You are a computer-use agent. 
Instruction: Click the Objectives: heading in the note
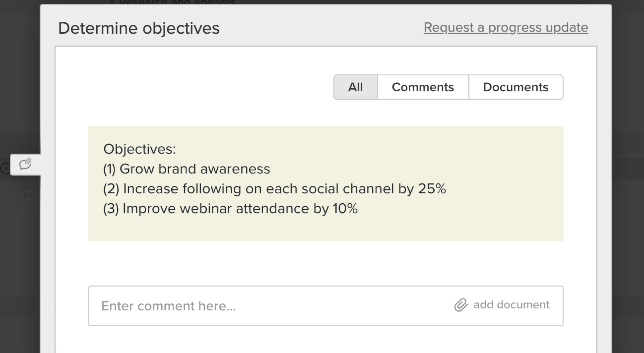click(140, 149)
